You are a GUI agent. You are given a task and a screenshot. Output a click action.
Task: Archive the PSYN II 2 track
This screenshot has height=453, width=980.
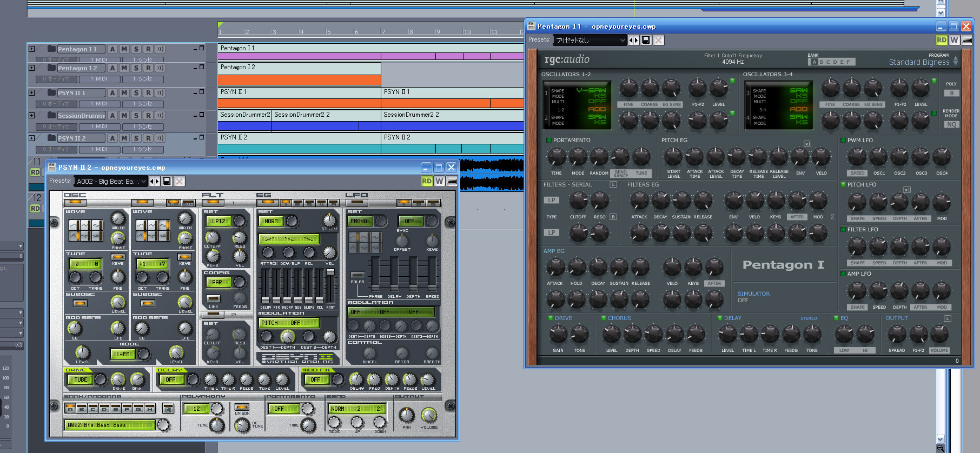[x=112, y=138]
